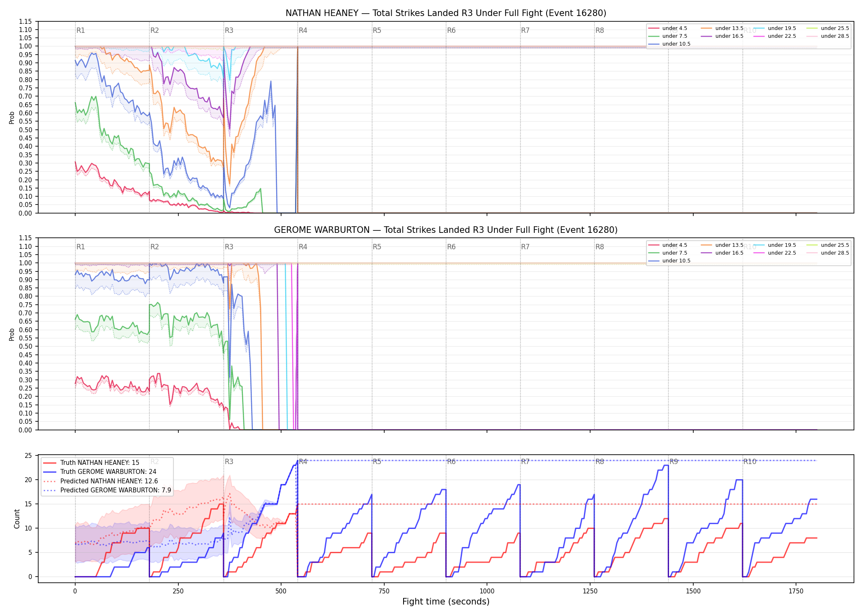Click the 1000 tick on time axis

tap(487, 591)
